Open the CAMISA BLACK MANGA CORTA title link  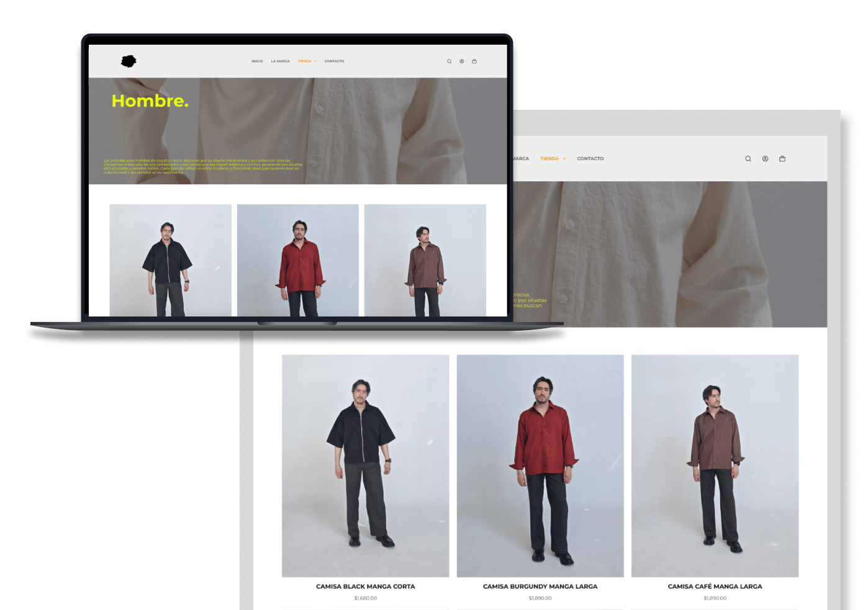click(x=365, y=586)
